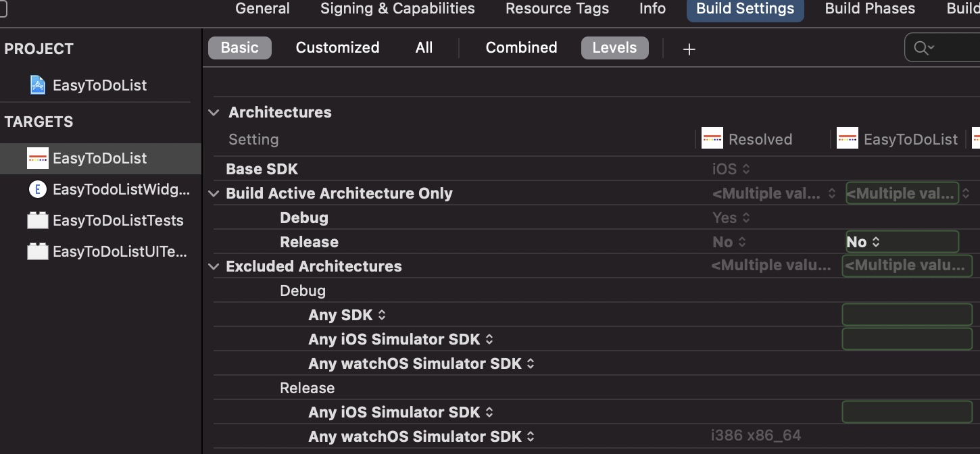This screenshot has height=454, width=980.
Task: Click the EasyToDoListTests bundle brick icon
Action: pyautogui.click(x=38, y=220)
